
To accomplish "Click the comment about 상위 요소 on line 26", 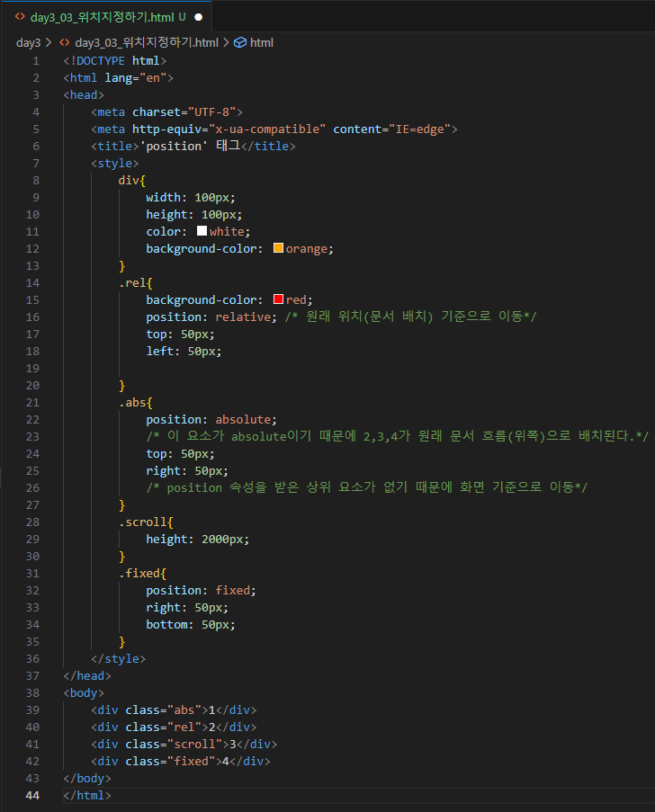I will pyautogui.click(x=367, y=487).
